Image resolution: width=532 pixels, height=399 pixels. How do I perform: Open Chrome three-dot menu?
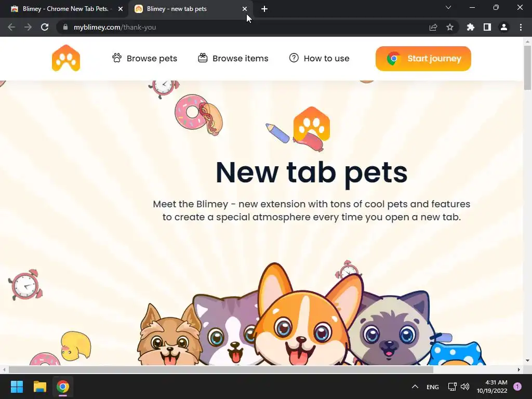click(x=521, y=27)
